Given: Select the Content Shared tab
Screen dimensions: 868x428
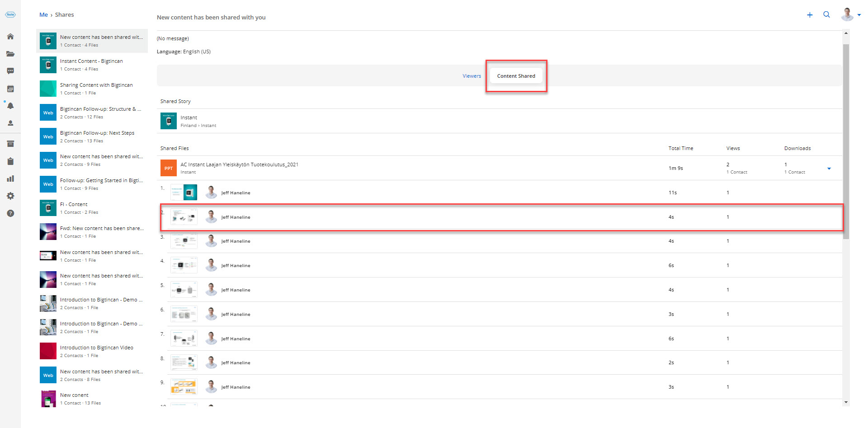Looking at the screenshot, I should coord(516,76).
